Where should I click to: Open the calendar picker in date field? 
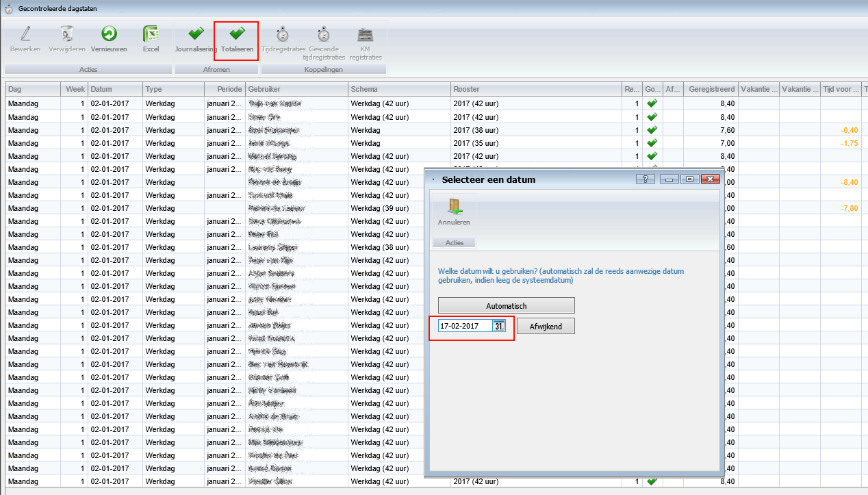click(499, 326)
